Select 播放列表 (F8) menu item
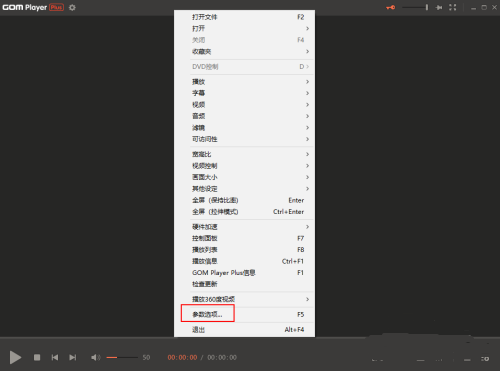 click(x=244, y=250)
